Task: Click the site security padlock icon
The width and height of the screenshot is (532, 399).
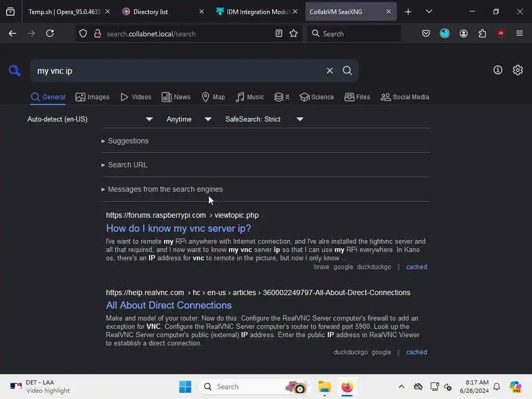Action: tap(98, 33)
